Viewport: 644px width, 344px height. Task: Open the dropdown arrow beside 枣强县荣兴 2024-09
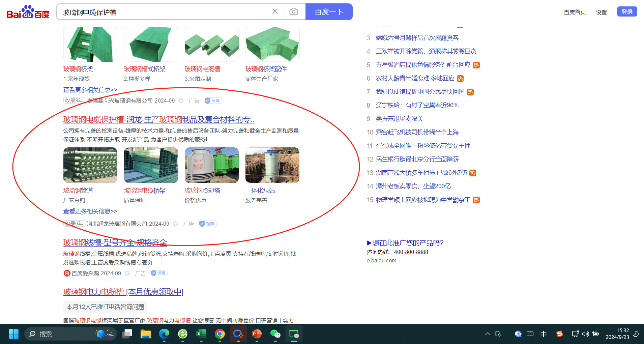pyautogui.click(x=181, y=101)
